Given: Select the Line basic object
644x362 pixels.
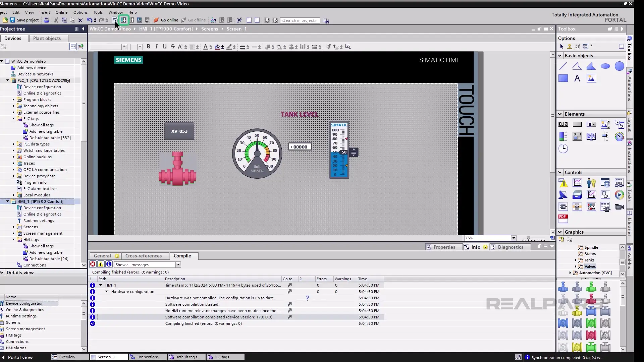Looking at the screenshot, I should [563, 66].
